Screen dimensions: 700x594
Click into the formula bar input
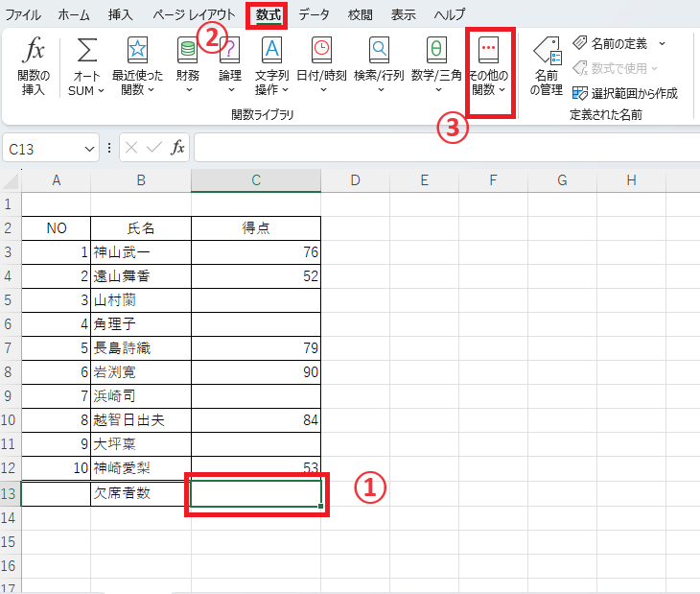pyautogui.click(x=447, y=148)
